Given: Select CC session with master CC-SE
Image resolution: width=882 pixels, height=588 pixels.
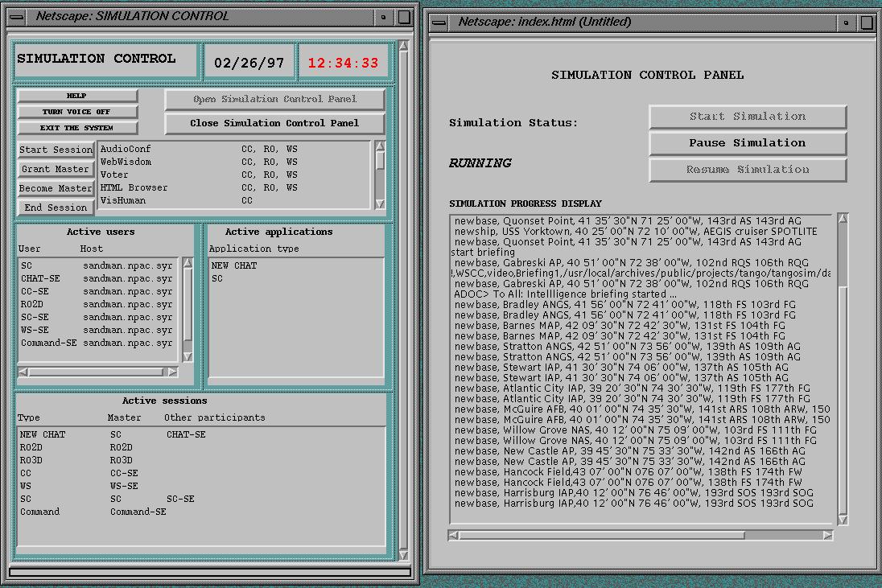Looking at the screenshot, I should (201, 473).
